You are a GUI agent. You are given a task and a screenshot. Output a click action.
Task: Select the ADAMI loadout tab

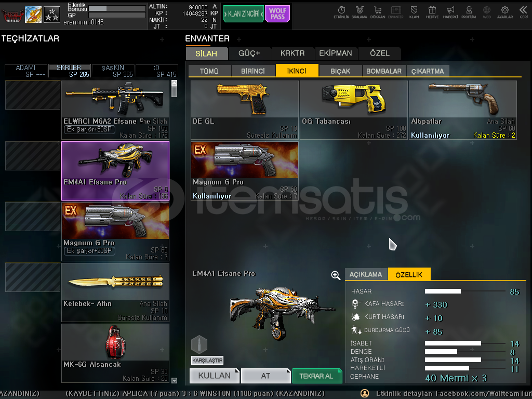click(x=26, y=71)
